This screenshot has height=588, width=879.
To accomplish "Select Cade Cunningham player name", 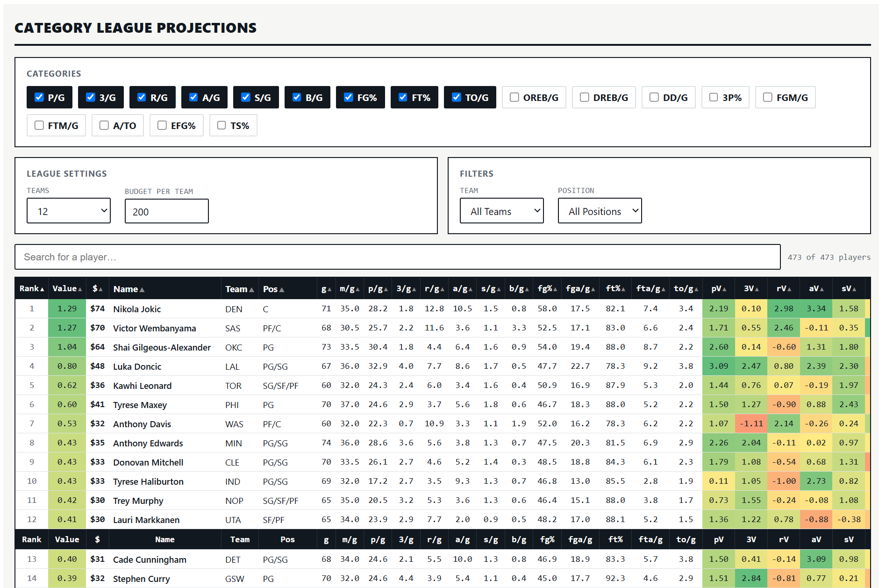I will coord(150,559).
